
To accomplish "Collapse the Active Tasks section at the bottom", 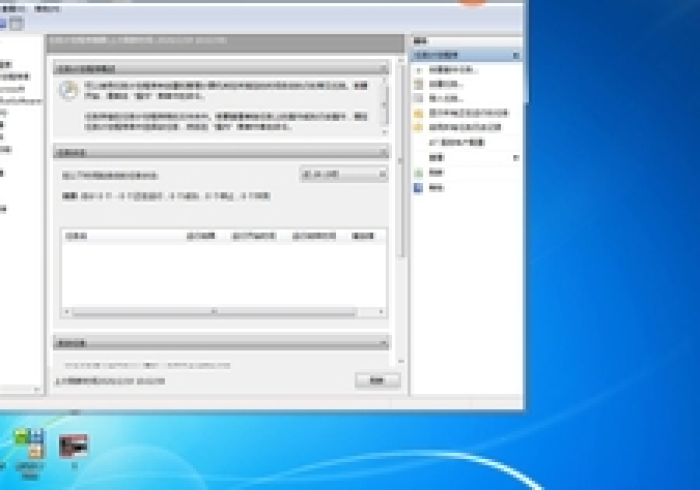I will tap(382, 342).
